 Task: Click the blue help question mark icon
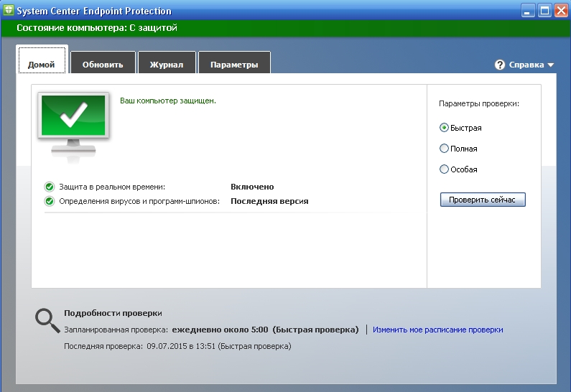(500, 65)
